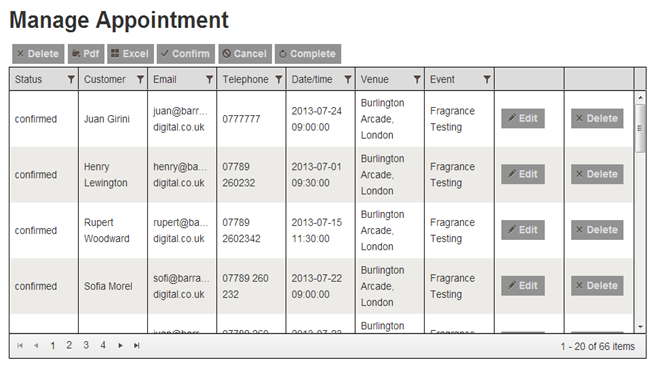Viewport: 654px width, 369px height.
Task: Click the Confirm toolbar button
Action: (x=186, y=54)
